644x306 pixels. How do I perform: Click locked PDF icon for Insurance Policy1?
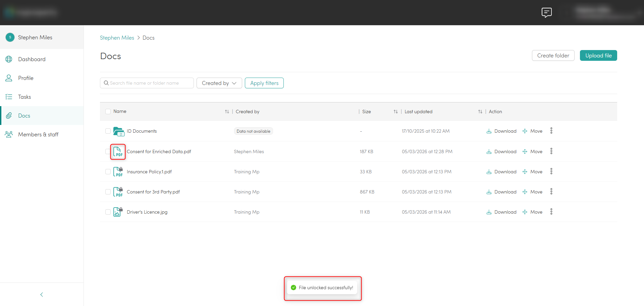click(x=118, y=172)
